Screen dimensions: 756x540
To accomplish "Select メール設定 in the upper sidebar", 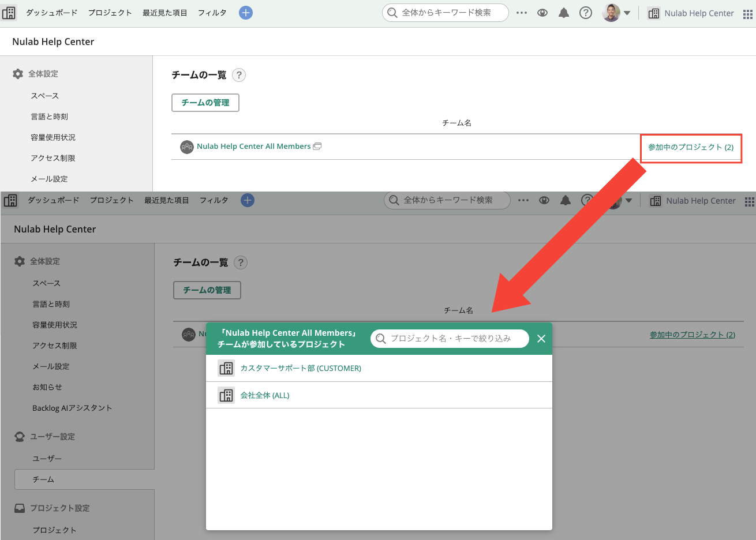I will coord(49,179).
